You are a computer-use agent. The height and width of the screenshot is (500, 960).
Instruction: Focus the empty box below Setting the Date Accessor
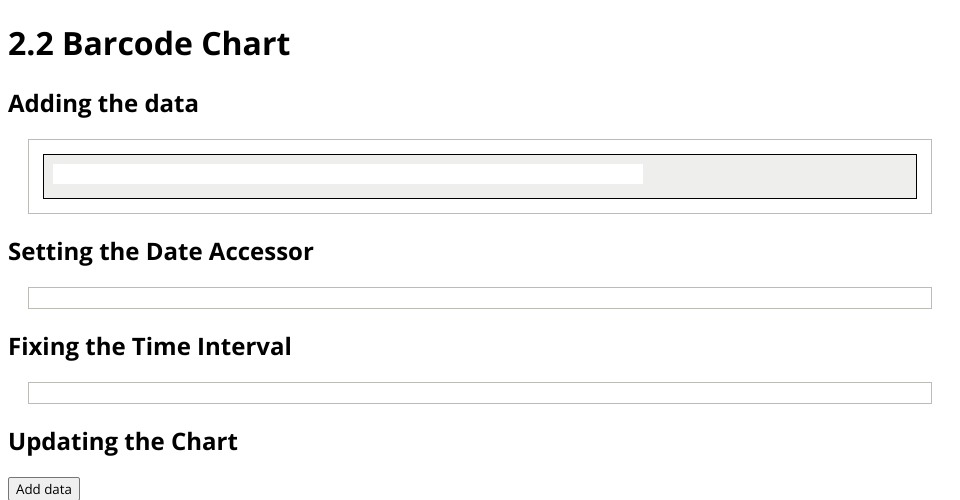(x=479, y=298)
